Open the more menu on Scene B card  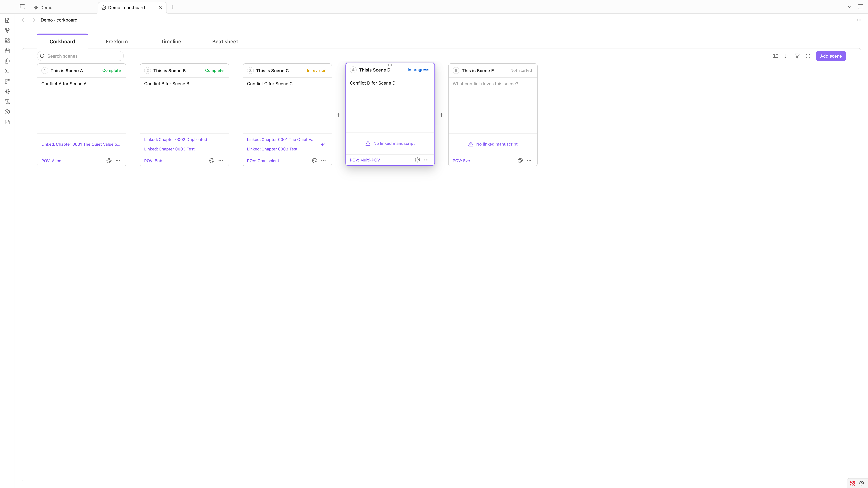220,161
